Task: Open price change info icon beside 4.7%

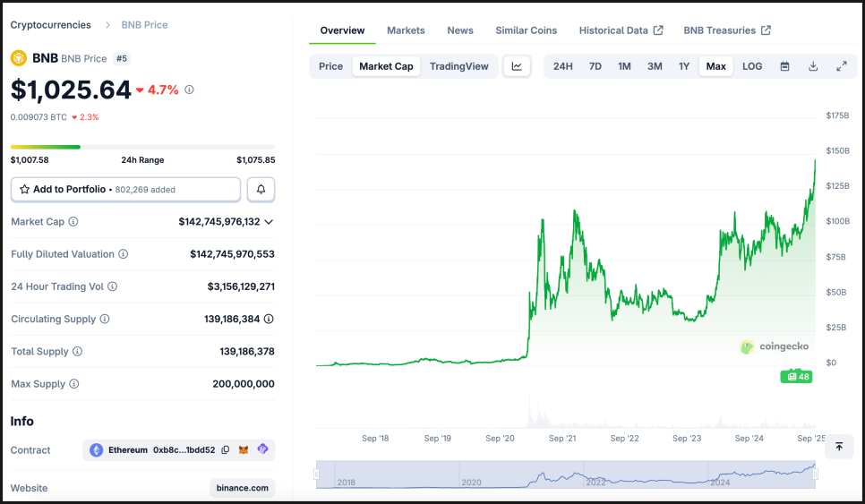Action: pyautogui.click(x=189, y=90)
